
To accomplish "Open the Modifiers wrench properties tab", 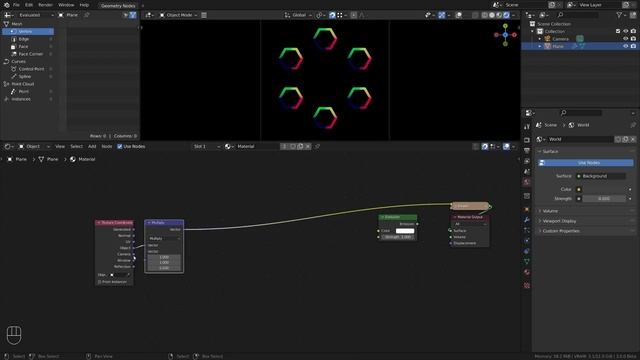I will 527,220.
